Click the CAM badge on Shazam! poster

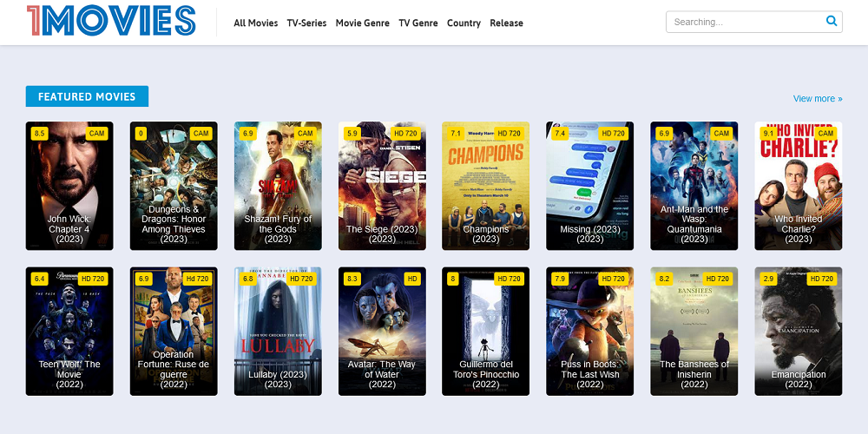click(x=305, y=134)
